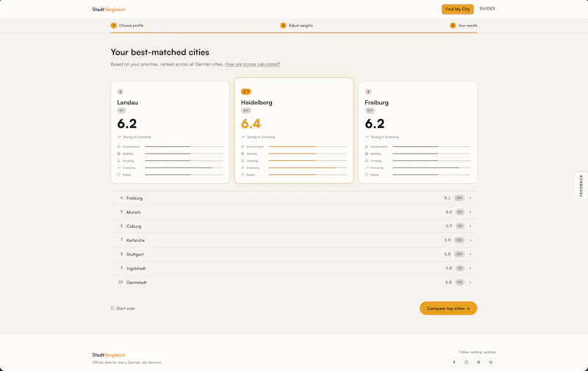Click the StadtVergleich logo in footer
Viewport: 588px width, 371px height.
click(x=109, y=355)
